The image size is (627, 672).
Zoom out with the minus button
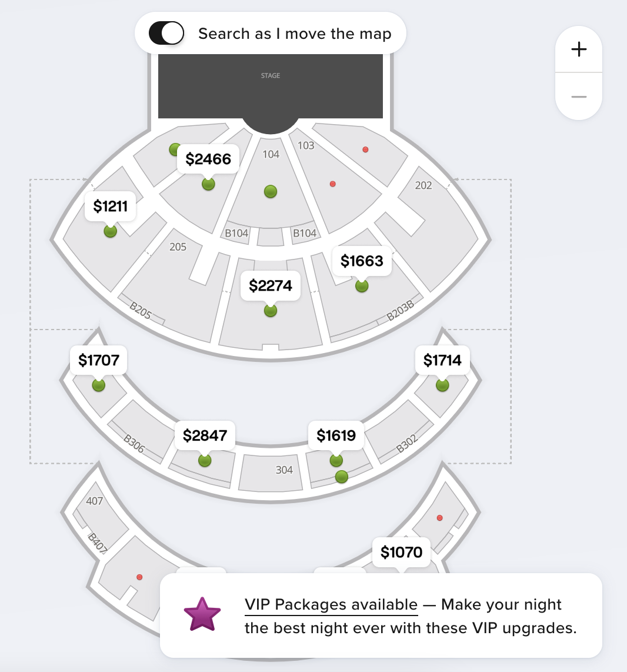click(x=579, y=97)
